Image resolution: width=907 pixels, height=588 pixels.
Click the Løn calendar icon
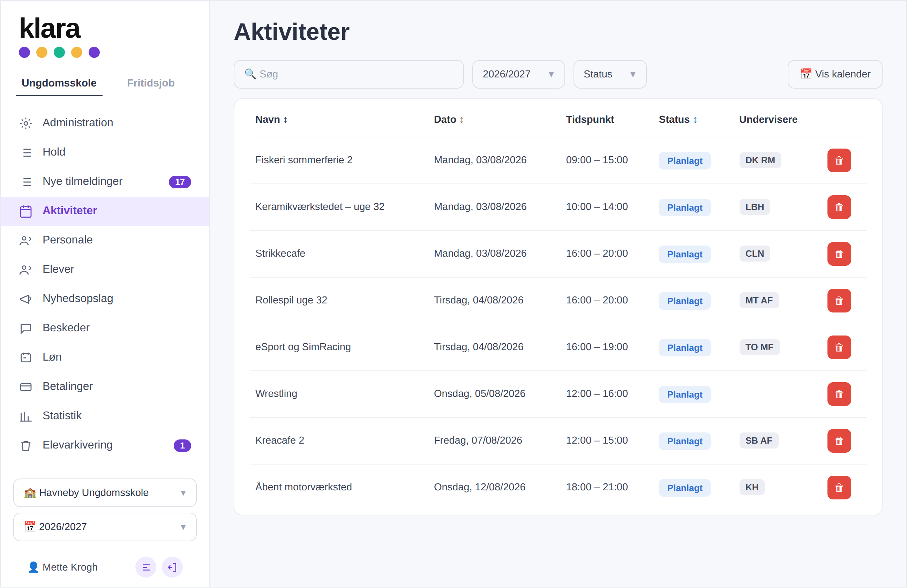coord(25,357)
